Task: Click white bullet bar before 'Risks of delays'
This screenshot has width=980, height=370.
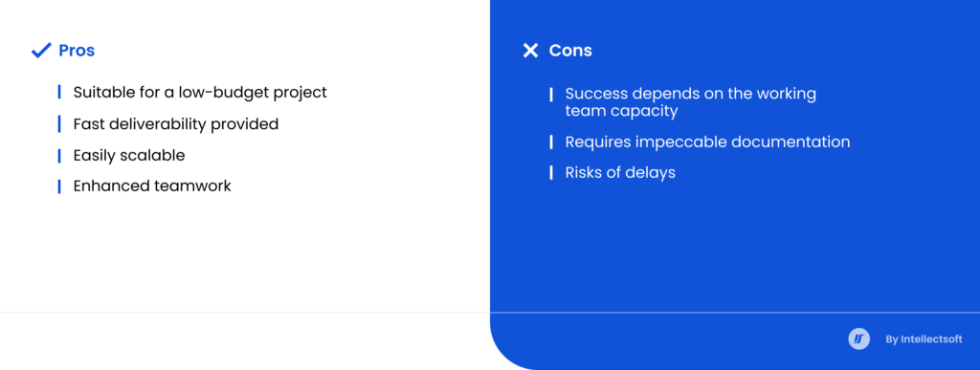Action: 551,173
